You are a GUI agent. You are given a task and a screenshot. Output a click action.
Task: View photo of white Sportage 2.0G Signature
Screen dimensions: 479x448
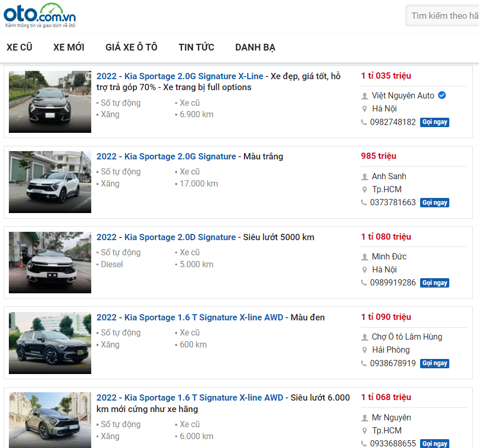(50, 182)
